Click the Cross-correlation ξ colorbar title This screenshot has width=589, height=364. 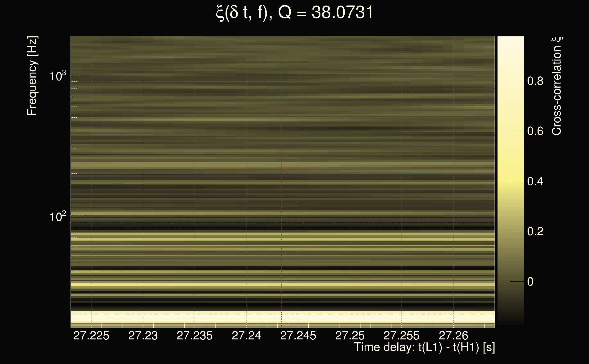(557, 86)
